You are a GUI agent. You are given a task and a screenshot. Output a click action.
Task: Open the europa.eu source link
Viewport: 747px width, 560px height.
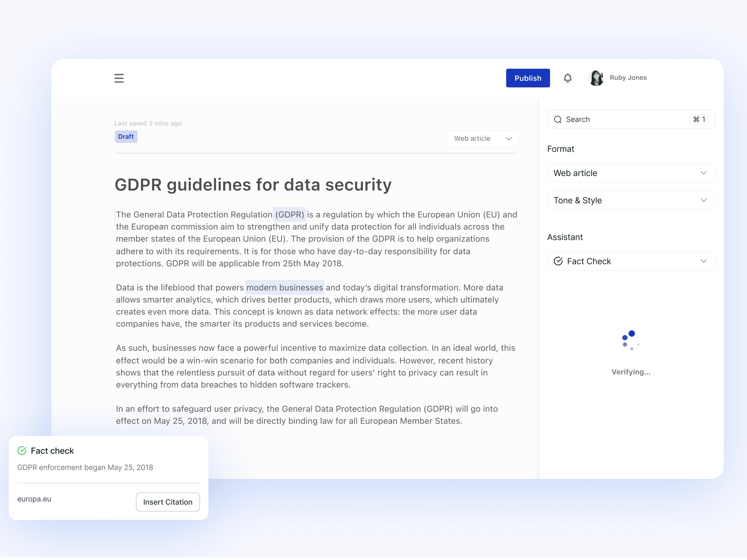[x=34, y=499]
